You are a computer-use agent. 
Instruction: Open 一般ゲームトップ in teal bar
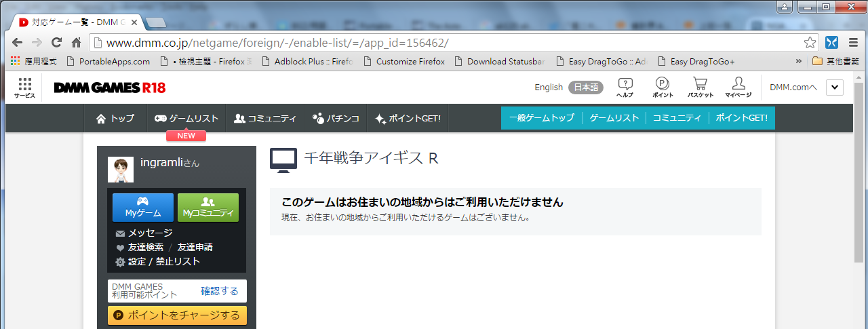541,118
